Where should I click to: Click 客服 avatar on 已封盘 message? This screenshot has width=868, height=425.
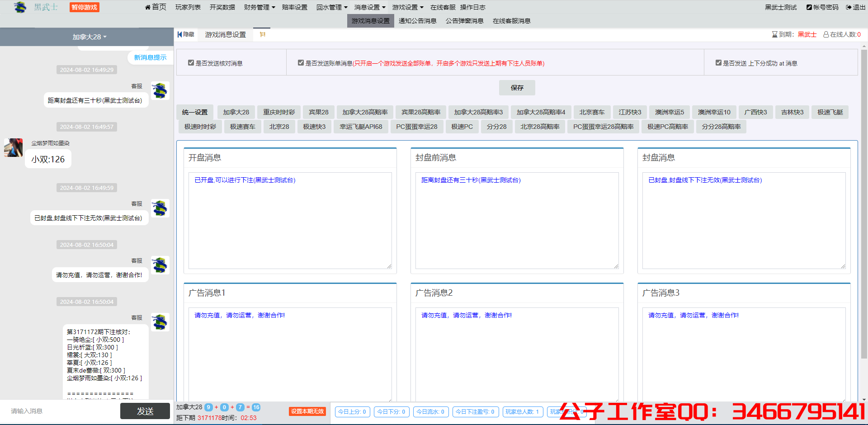click(160, 208)
